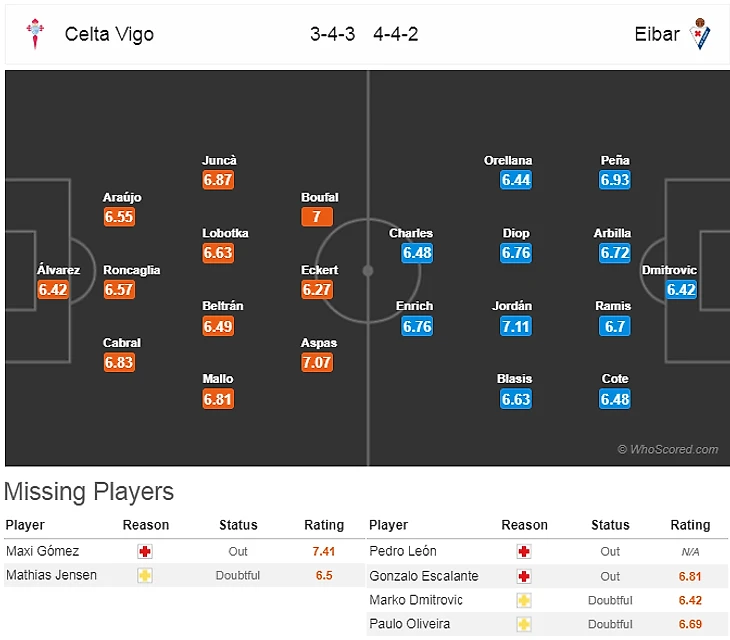Open the Celta Vigo team link
730x640 pixels.
coord(109,35)
